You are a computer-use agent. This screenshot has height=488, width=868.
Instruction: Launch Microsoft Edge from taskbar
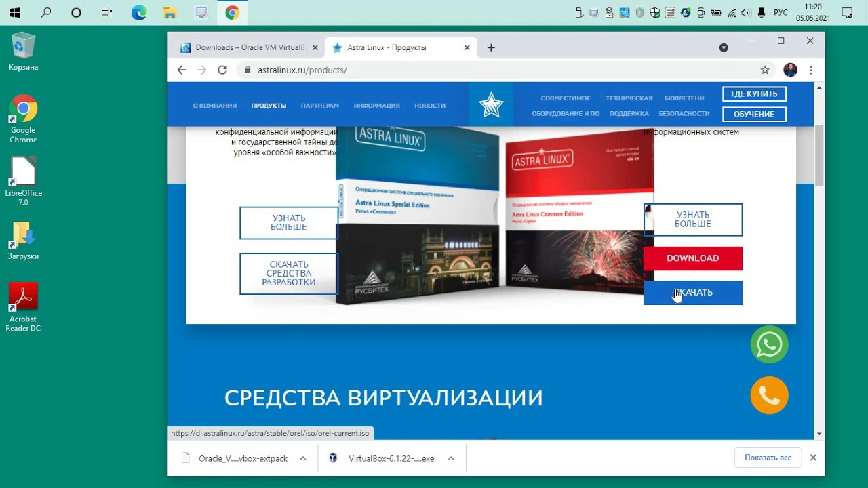coord(139,12)
